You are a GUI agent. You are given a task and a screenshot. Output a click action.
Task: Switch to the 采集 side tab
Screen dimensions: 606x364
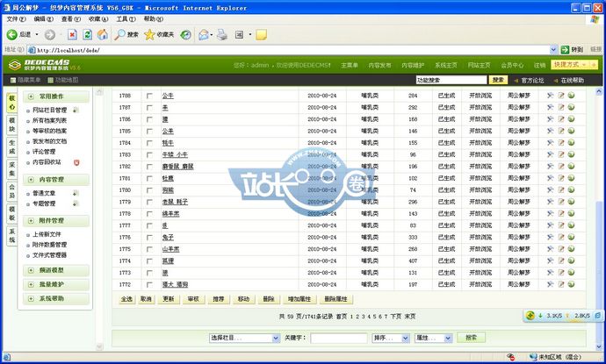pyautogui.click(x=12, y=169)
